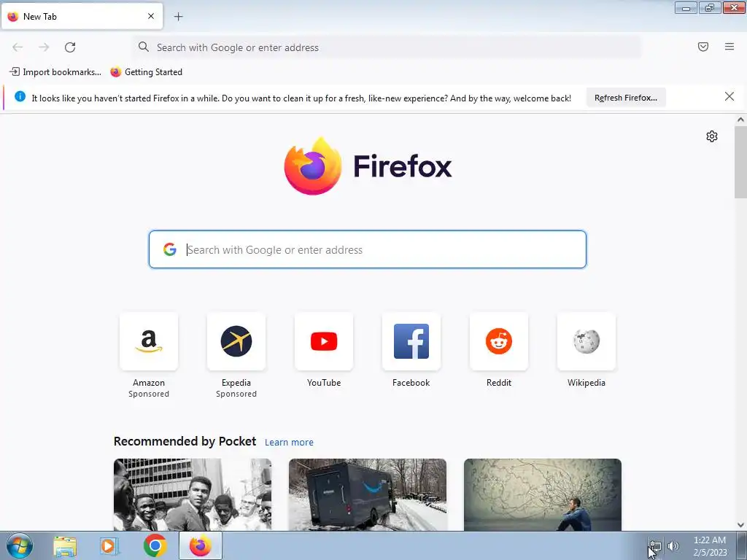Screen dimensions: 747x560
Task: Select the New Tab tab
Action: pyautogui.click(x=82, y=16)
